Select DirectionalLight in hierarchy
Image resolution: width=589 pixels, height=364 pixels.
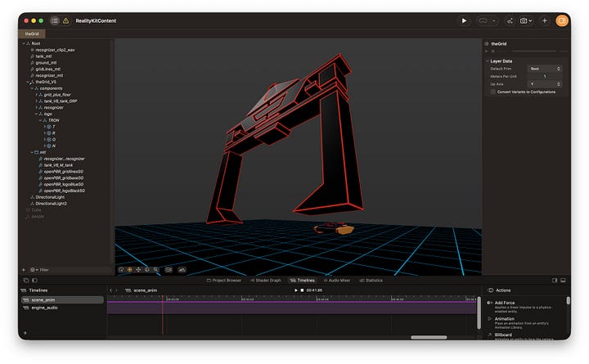50,197
